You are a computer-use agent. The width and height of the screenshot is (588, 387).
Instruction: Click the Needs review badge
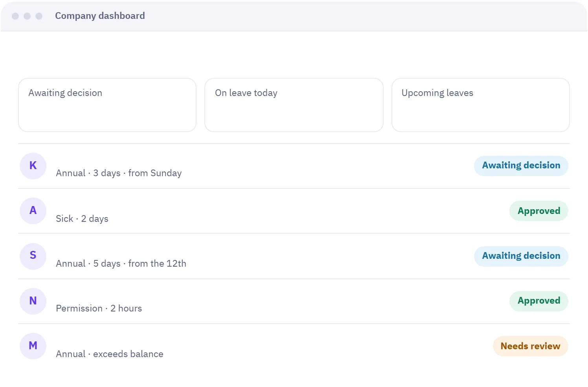[531, 346]
